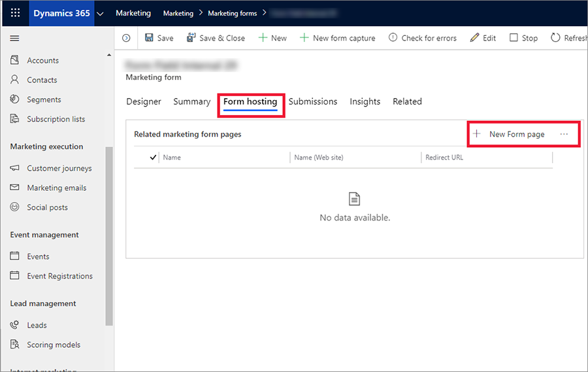Click the Save button label
This screenshot has width=588, height=372.
(165, 38)
